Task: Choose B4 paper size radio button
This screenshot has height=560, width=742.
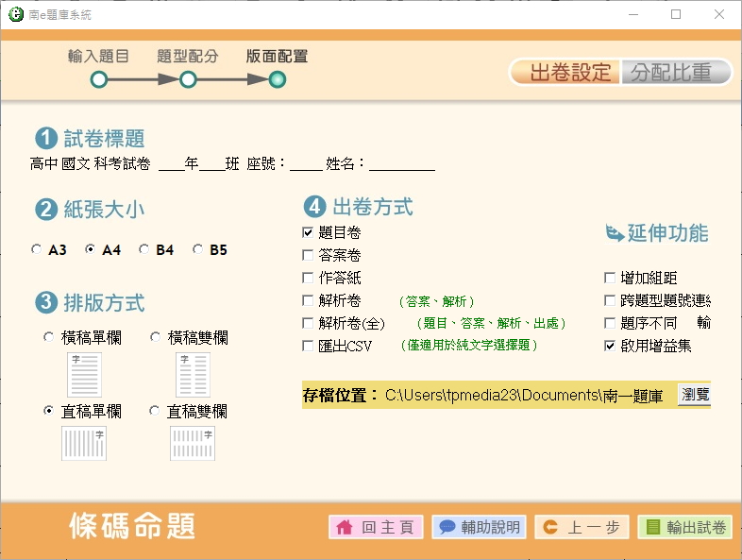Action: (144, 250)
